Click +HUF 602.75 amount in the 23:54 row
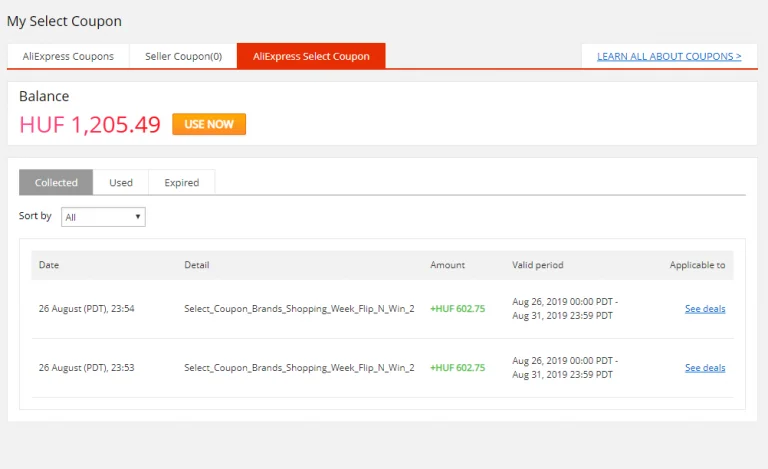This screenshot has width=768, height=469. 457,309
